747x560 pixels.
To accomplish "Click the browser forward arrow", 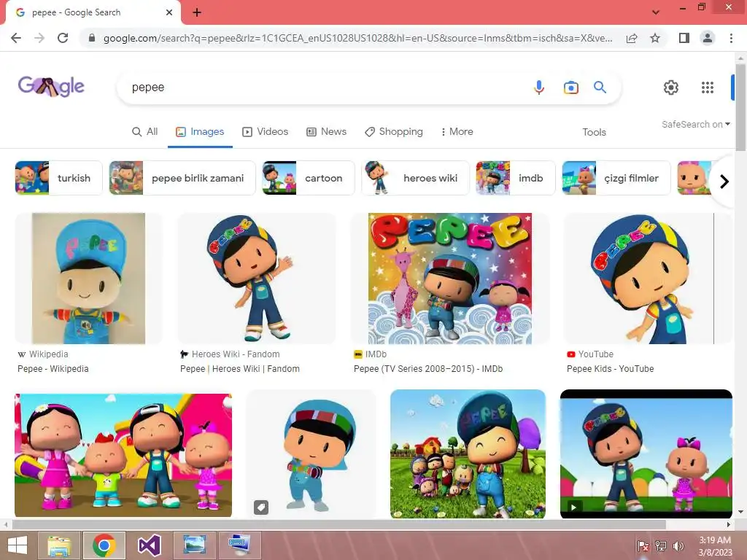I will (39, 38).
